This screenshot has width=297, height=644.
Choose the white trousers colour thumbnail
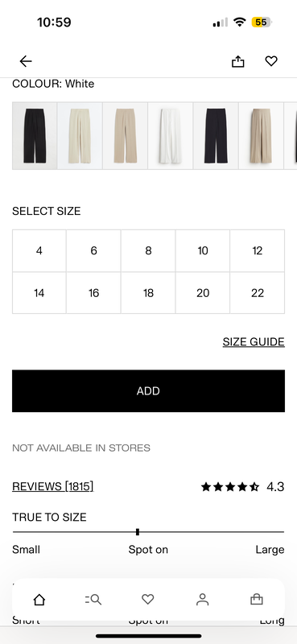tap(171, 135)
